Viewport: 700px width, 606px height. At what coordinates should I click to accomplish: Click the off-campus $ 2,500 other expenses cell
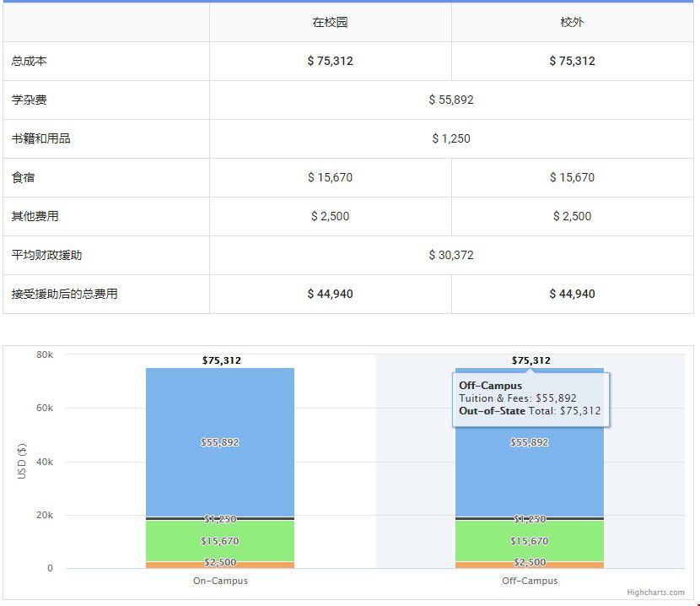pos(572,216)
